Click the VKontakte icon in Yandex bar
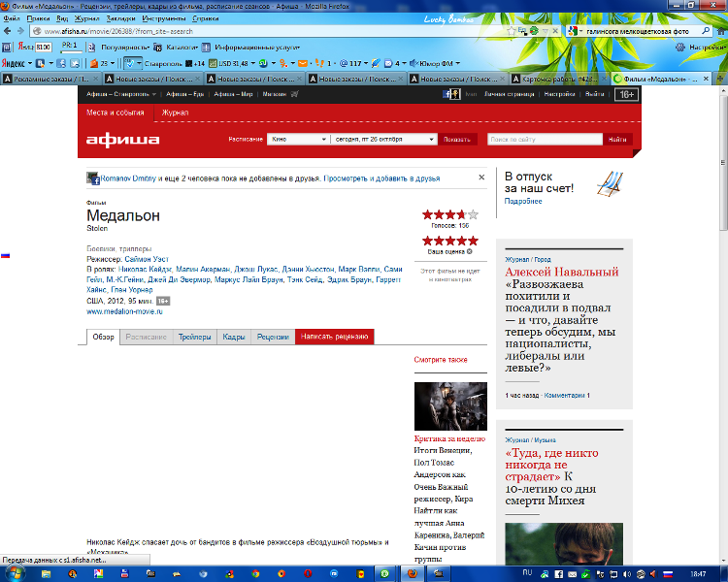Image resolution: width=728 pixels, height=582 pixels. [x=41, y=63]
